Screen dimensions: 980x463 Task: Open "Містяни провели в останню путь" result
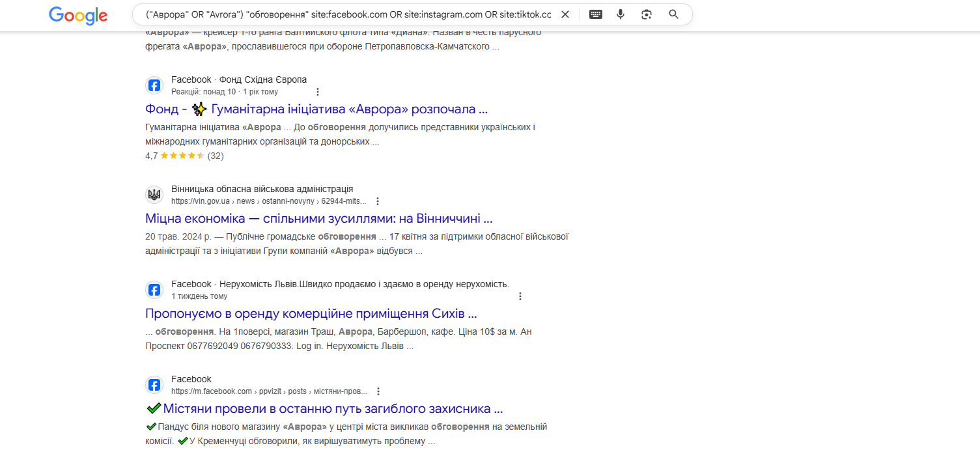click(333, 408)
